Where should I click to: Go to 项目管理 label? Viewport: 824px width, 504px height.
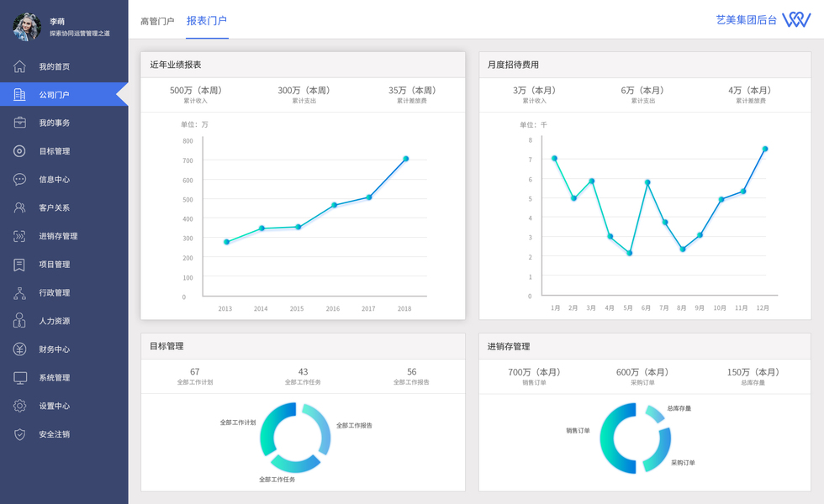click(x=54, y=265)
